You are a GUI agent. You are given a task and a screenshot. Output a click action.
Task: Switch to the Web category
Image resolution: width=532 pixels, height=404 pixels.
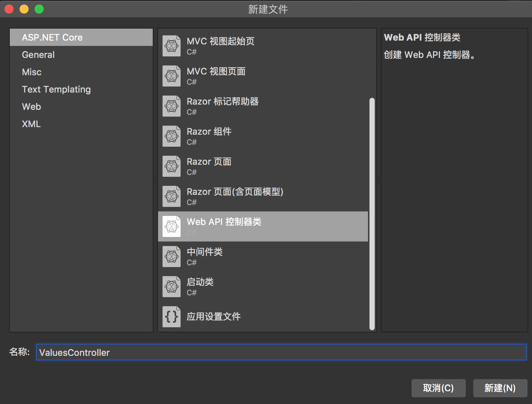pyautogui.click(x=81, y=107)
